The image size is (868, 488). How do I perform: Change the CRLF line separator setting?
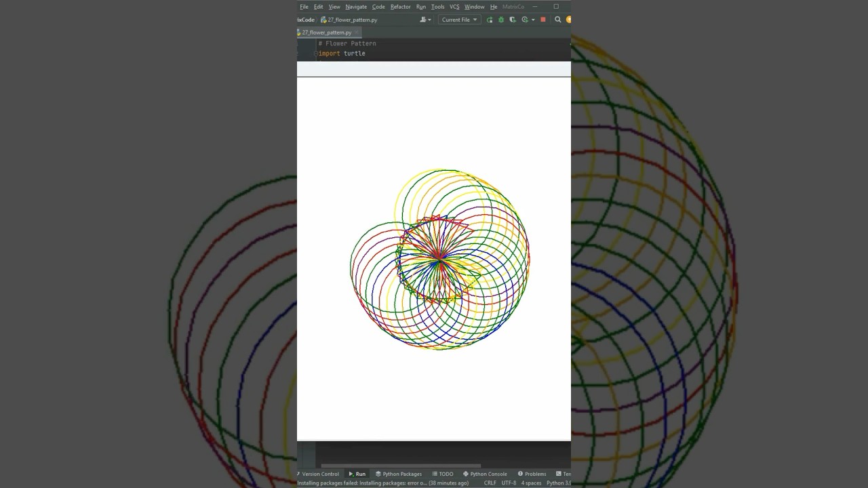(490, 483)
